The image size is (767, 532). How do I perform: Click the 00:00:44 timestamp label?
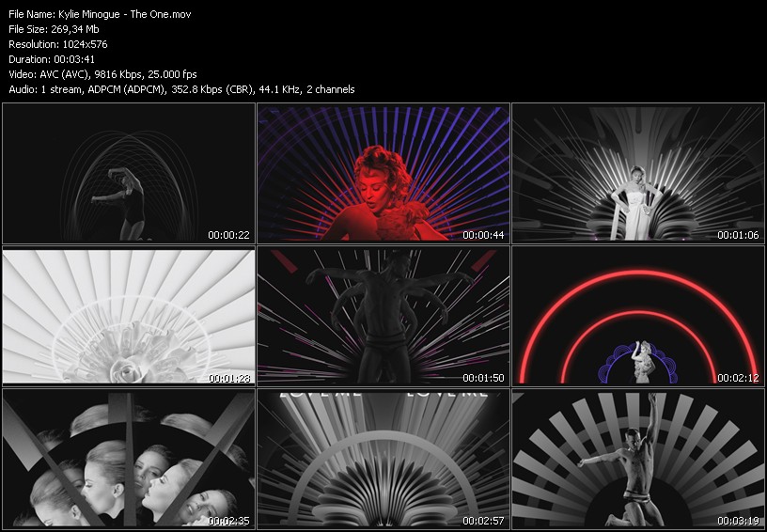485,235
